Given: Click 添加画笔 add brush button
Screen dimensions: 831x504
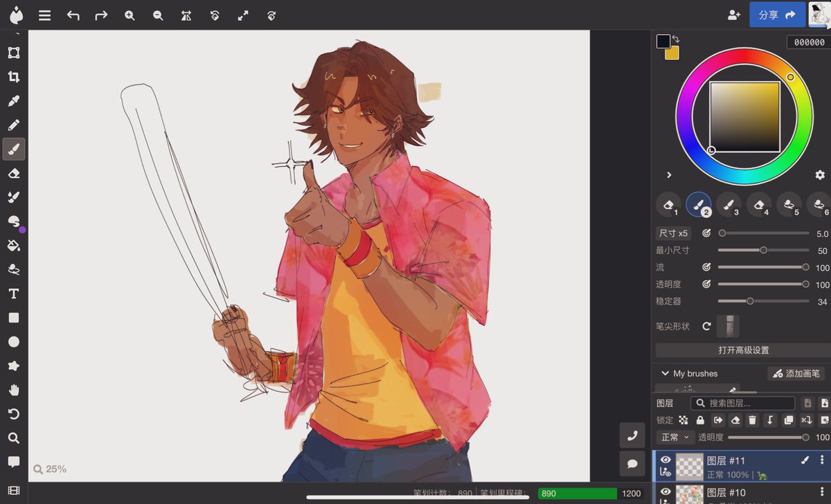Looking at the screenshot, I should 796,374.
